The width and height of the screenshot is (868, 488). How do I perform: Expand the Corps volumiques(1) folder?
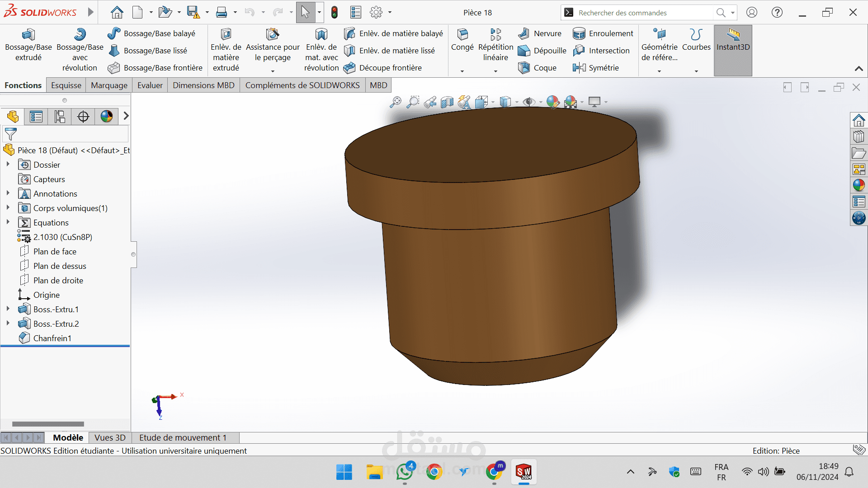(x=8, y=208)
